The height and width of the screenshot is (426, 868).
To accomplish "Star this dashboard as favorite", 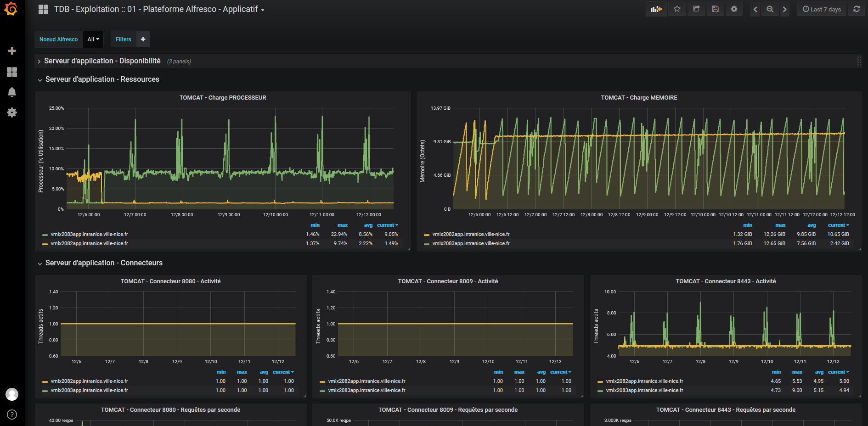I will point(677,9).
